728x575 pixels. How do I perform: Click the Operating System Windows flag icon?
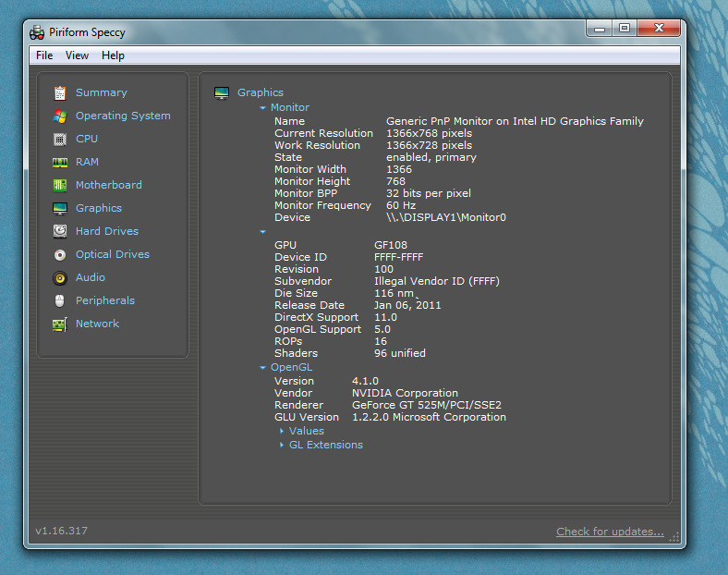[60, 116]
